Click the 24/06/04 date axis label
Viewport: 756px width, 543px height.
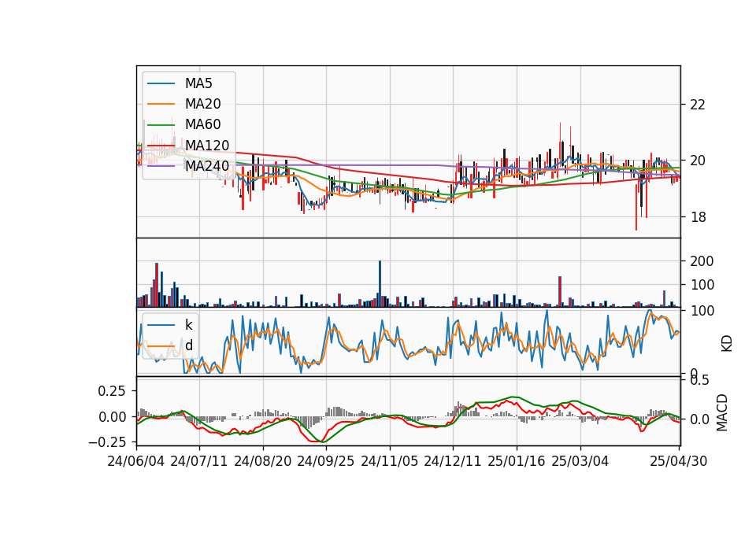(x=136, y=461)
